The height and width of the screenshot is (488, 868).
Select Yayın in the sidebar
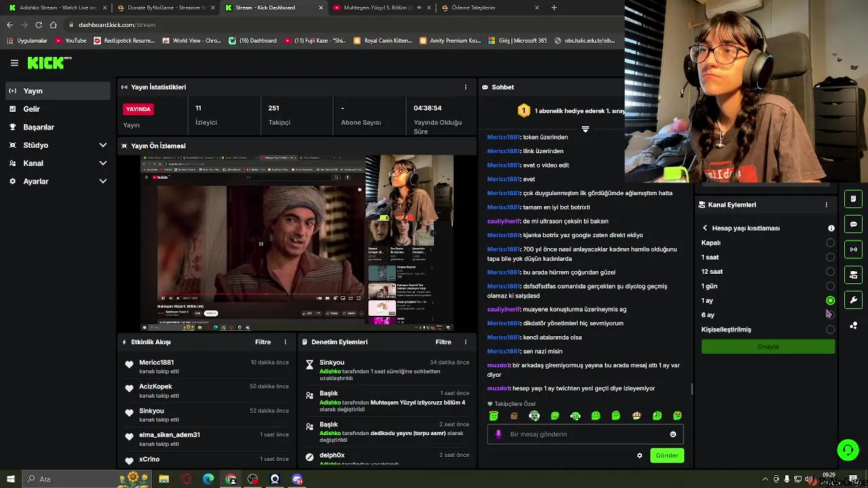coord(58,91)
